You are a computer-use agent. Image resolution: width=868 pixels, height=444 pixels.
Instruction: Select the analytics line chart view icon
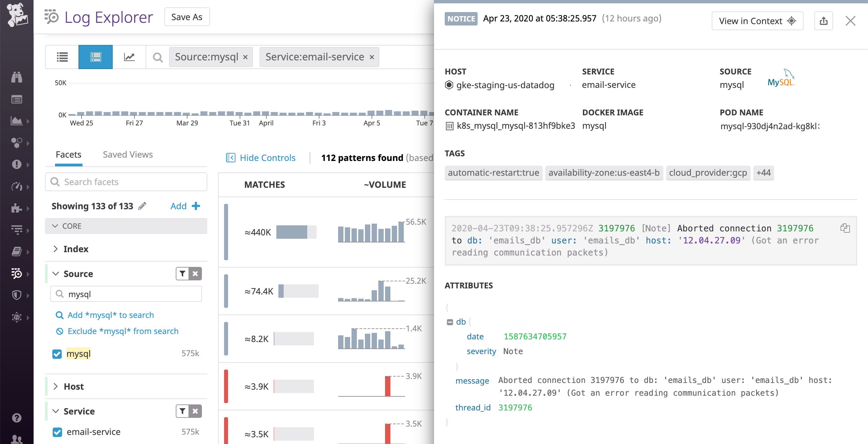pyautogui.click(x=129, y=57)
